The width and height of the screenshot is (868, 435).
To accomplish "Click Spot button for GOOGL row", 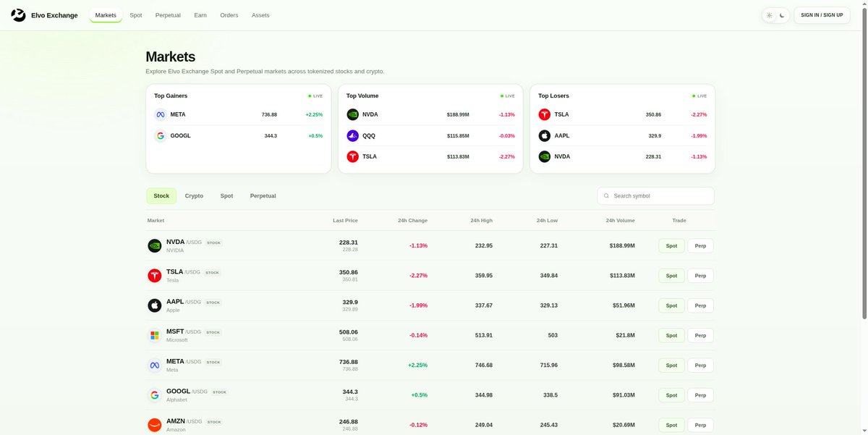I will point(671,395).
